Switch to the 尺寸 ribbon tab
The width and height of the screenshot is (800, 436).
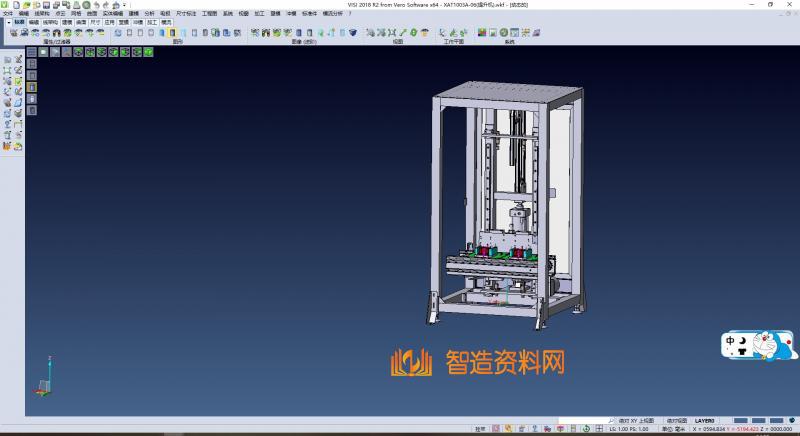(x=95, y=22)
